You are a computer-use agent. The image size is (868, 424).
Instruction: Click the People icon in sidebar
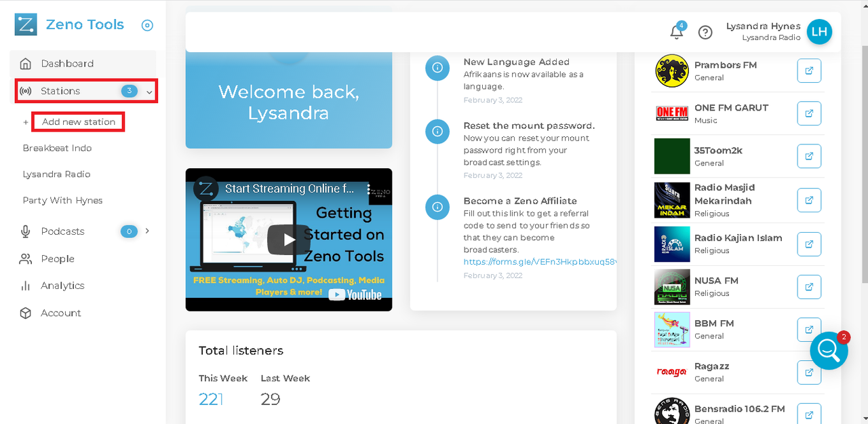pos(26,258)
